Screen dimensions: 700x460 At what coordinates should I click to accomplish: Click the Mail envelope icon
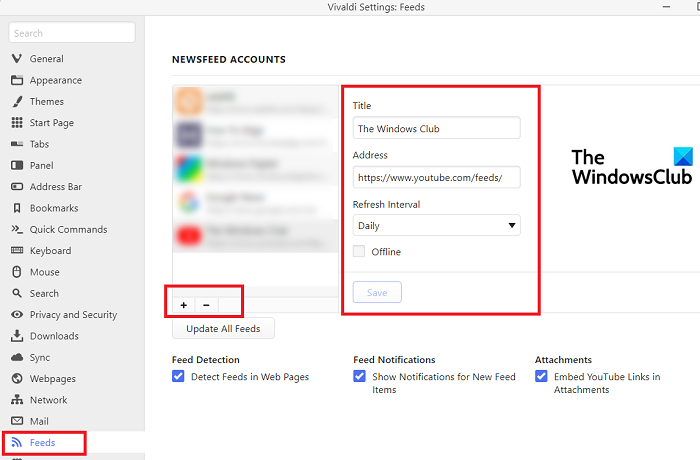pyautogui.click(x=17, y=421)
